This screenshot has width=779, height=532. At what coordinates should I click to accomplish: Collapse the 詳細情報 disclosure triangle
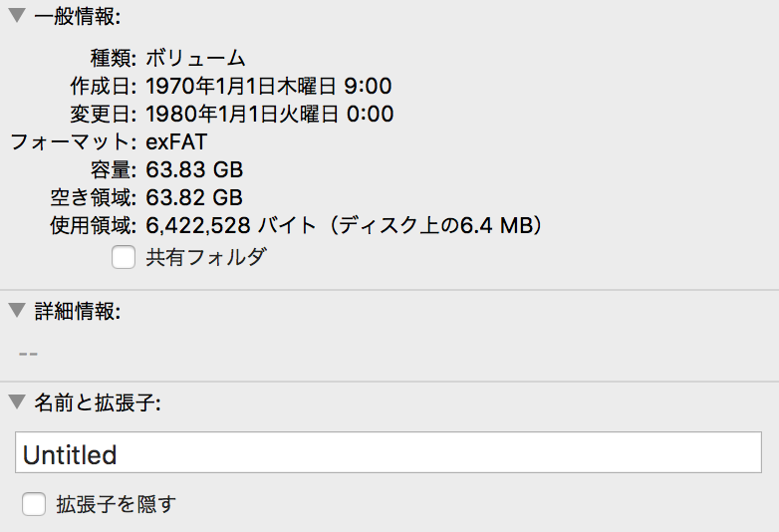click(17, 311)
